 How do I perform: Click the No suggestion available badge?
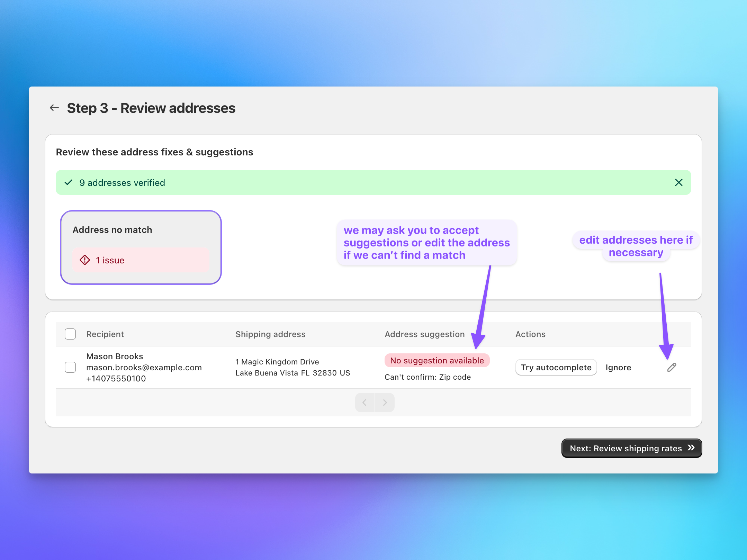437,360
